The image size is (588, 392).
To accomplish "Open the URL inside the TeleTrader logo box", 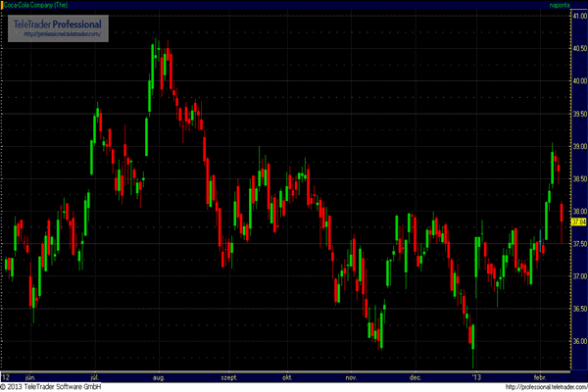I will pos(63,34).
